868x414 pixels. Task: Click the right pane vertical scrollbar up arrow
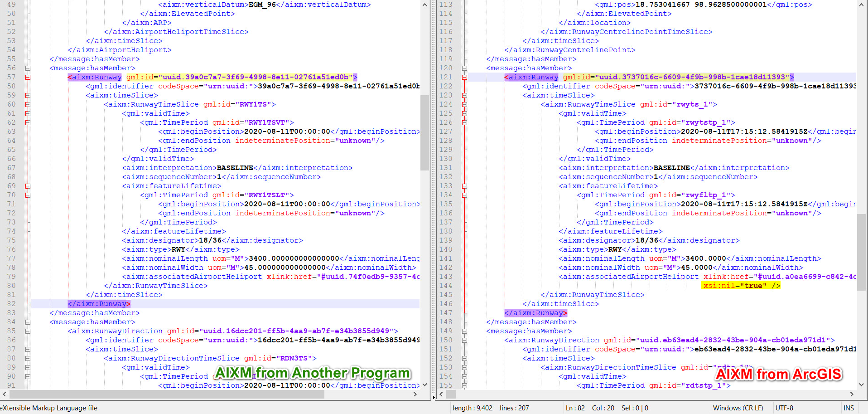pyautogui.click(x=861, y=5)
